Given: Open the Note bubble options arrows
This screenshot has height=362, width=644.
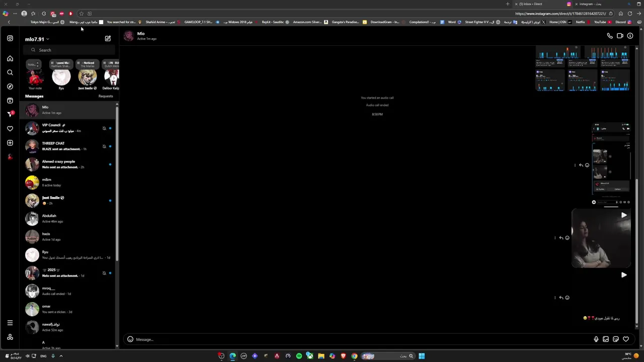Looking at the screenshot, I should [37, 64].
